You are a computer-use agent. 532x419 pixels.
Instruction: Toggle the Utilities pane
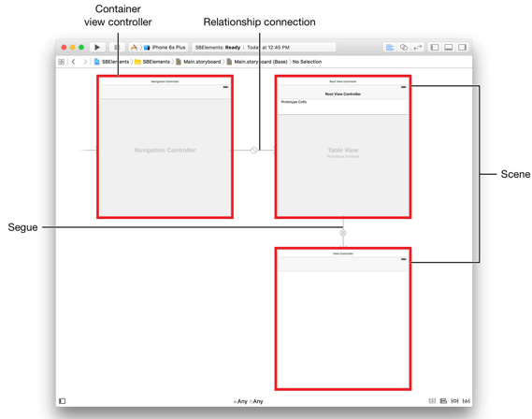[x=462, y=47]
